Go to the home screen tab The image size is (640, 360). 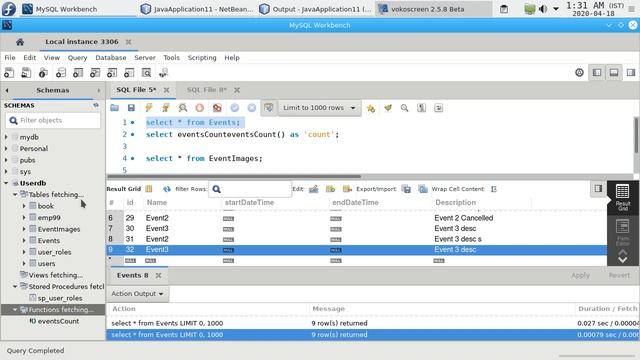pyautogui.click(x=20, y=42)
